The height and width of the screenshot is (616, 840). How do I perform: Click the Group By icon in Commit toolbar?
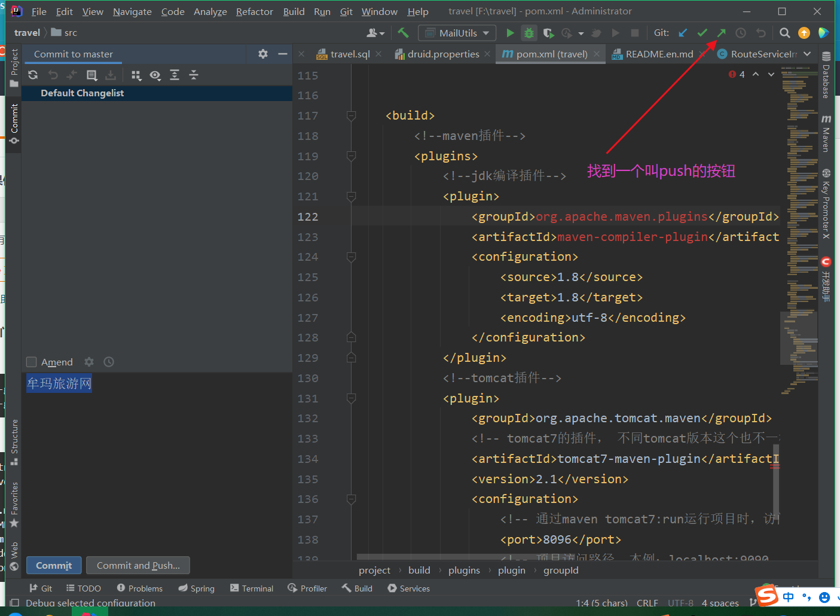[136, 75]
